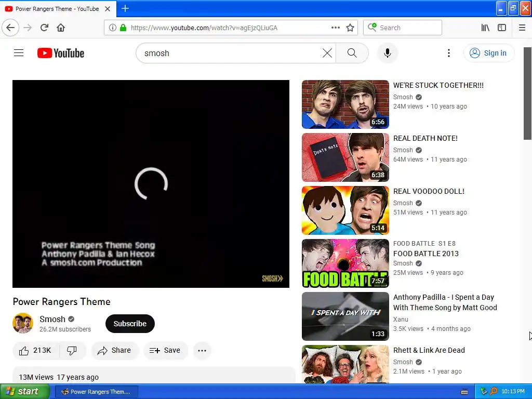Click the WE'RE STUCK TOGETHER!!! title
This screenshot has height=399, width=532.
438,85
